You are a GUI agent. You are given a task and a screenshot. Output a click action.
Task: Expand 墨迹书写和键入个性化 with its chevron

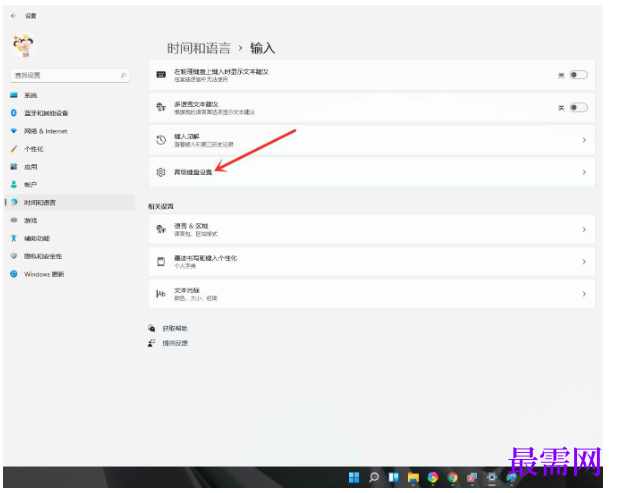(584, 262)
